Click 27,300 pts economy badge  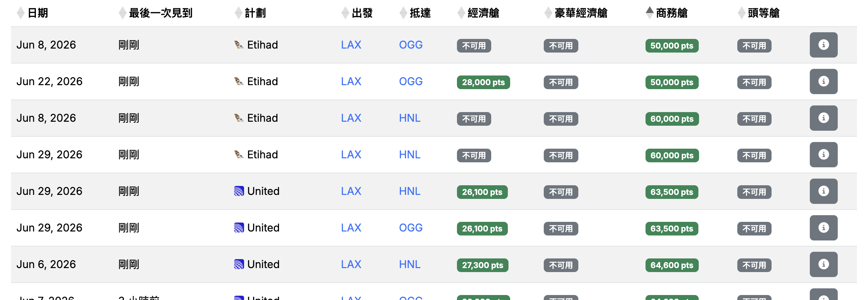point(483,265)
